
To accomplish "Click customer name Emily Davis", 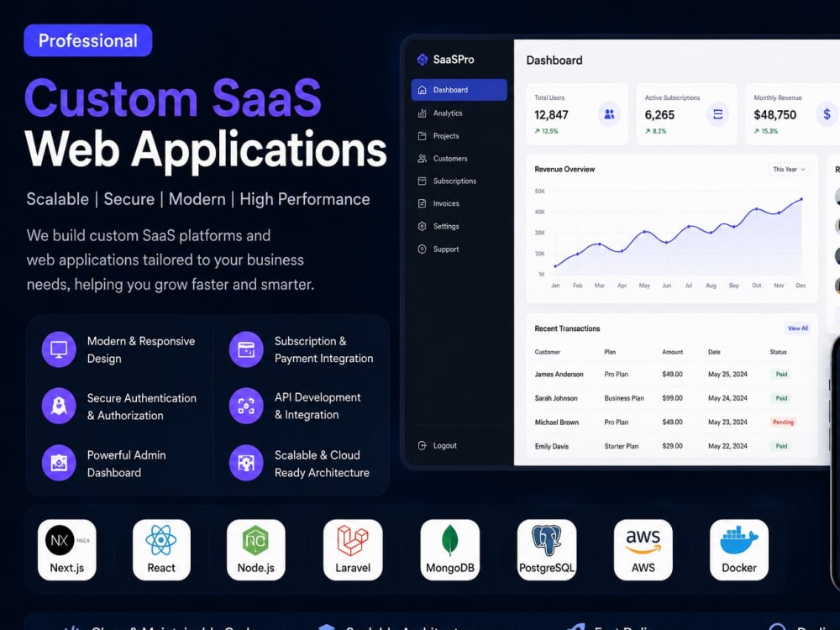I will (552, 446).
